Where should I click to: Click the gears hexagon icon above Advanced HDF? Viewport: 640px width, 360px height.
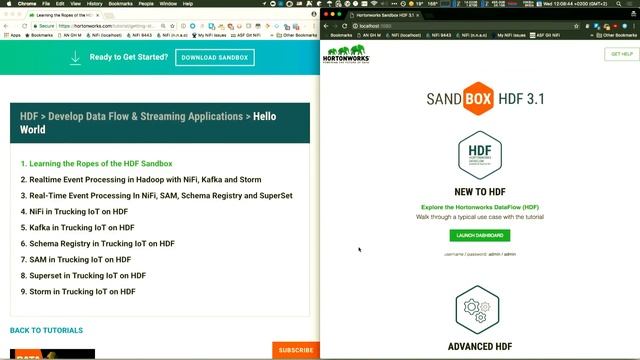pyautogui.click(x=478, y=310)
